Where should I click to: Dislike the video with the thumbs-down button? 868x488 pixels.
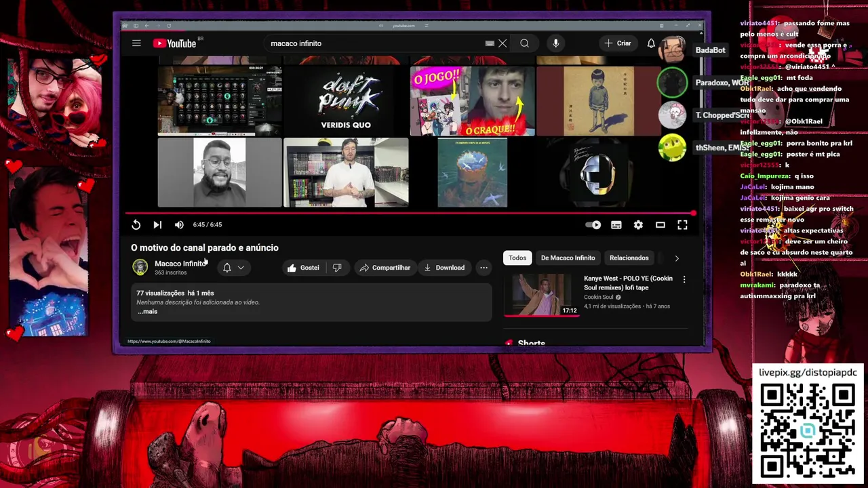pos(337,268)
